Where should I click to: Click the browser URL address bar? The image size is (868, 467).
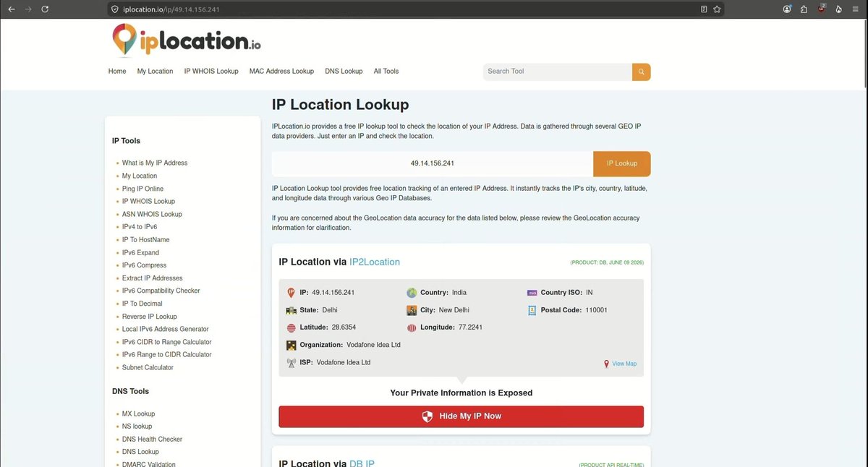405,9
